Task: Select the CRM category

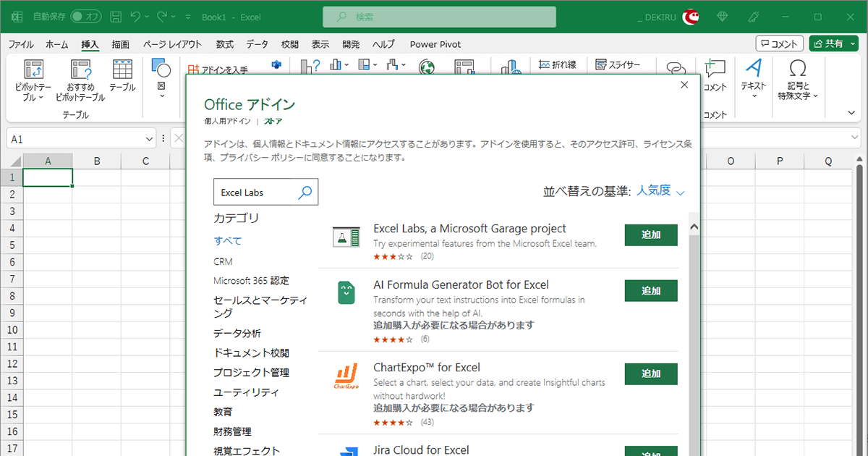Action: pos(223,261)
